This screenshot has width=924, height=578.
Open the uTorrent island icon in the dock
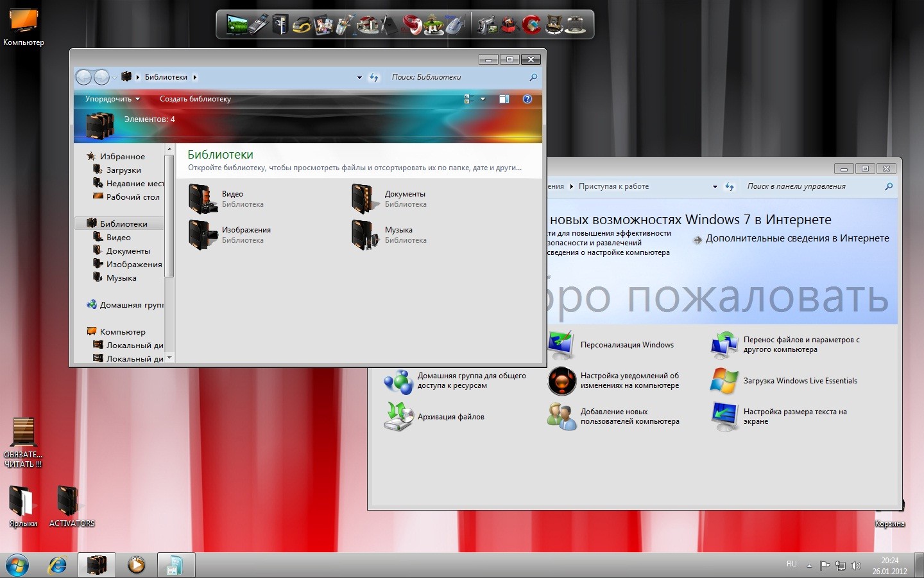(434, 25)
